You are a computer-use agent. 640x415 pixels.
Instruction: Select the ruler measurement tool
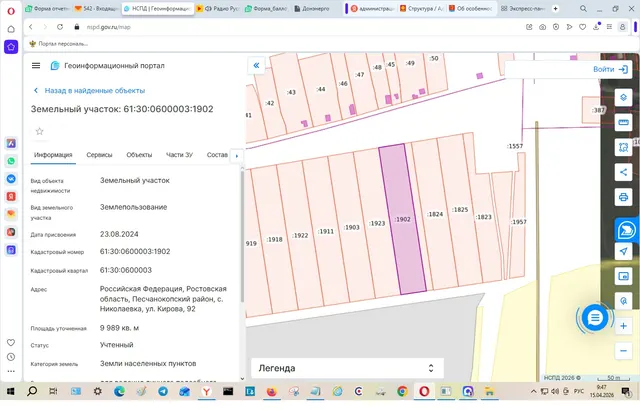[x=623, y=122]
